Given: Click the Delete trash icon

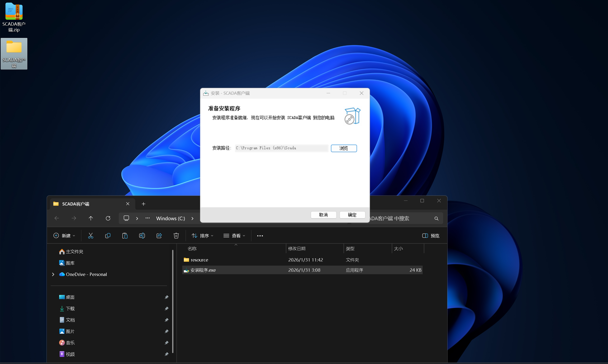Looking at the screenshot, I should click(176, 236).
